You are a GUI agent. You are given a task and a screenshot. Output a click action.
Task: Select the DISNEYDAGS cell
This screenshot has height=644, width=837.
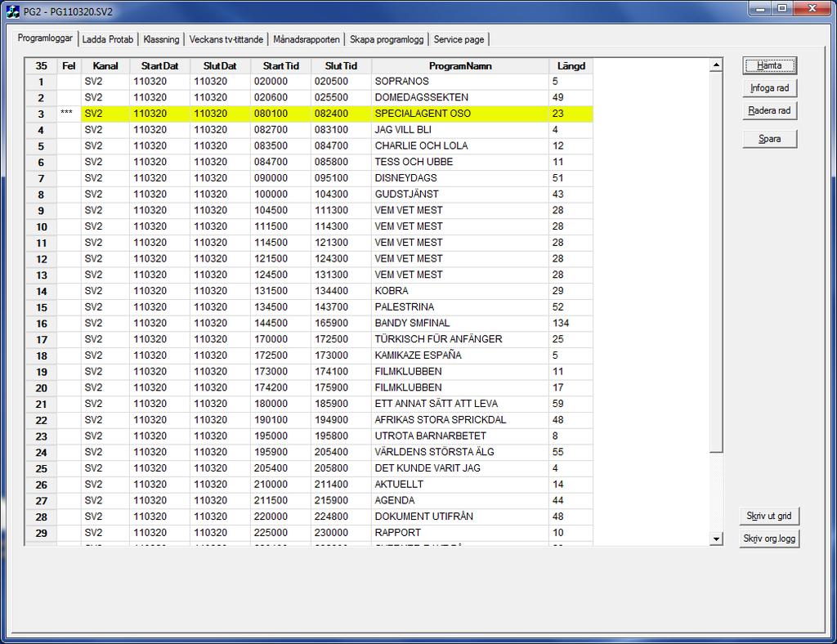coord(460,178)
